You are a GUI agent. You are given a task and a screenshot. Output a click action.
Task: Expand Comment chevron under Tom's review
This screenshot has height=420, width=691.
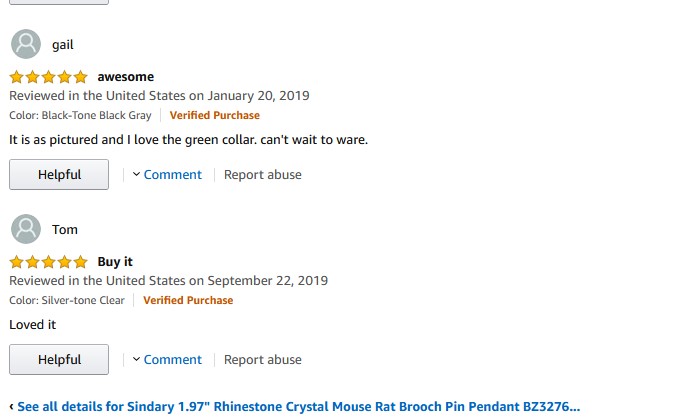[136, 360]
